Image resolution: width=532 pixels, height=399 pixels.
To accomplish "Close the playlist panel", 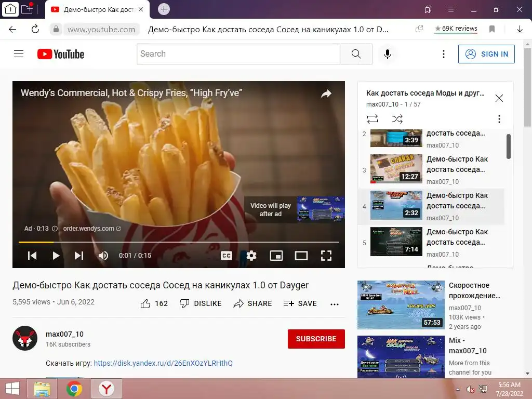I will click(499, 98).
